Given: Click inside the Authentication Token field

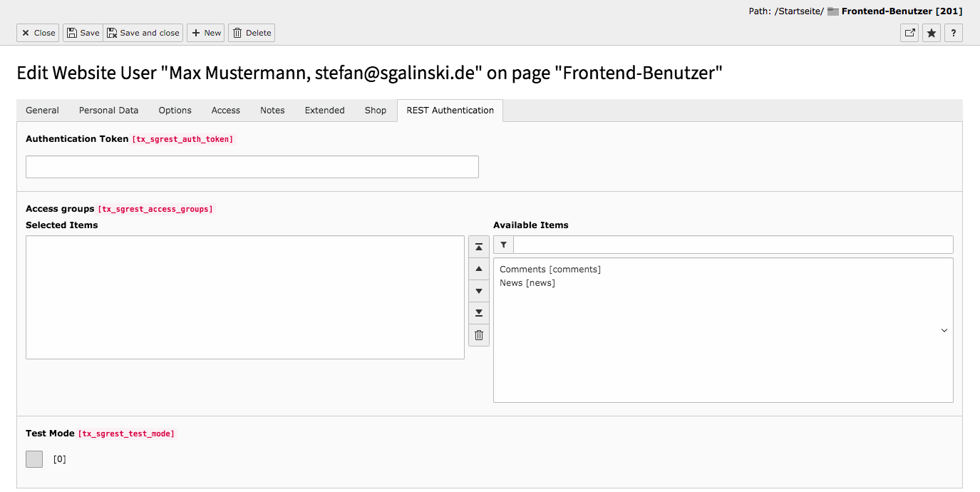Looking at the screenshot, I should click(252, 166).
